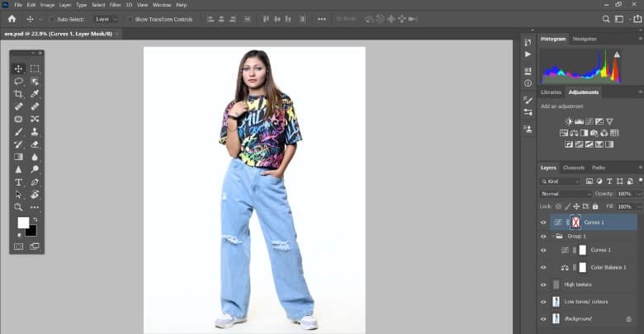The image size is (644, 334).
Task: Select the Crop tool
Action: pos(18,94)
